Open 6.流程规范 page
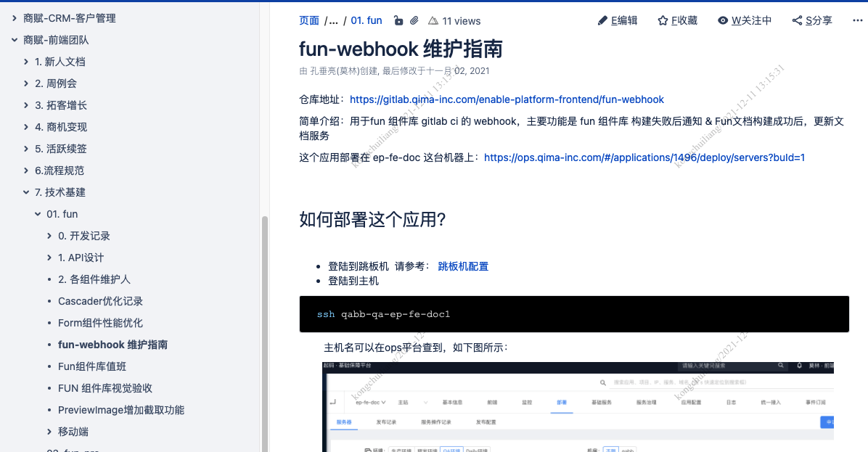This screenshot has height=452, width=868. pos(60,170)
